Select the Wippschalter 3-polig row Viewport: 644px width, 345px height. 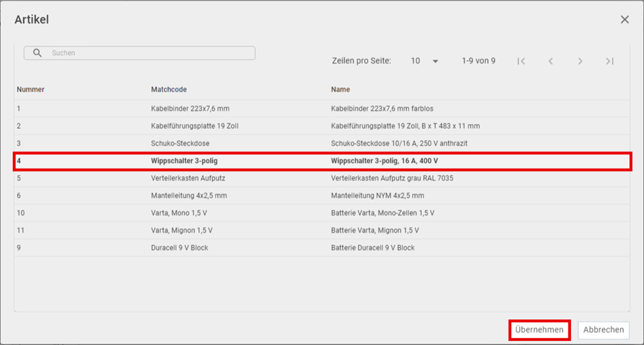pos(322,161)
